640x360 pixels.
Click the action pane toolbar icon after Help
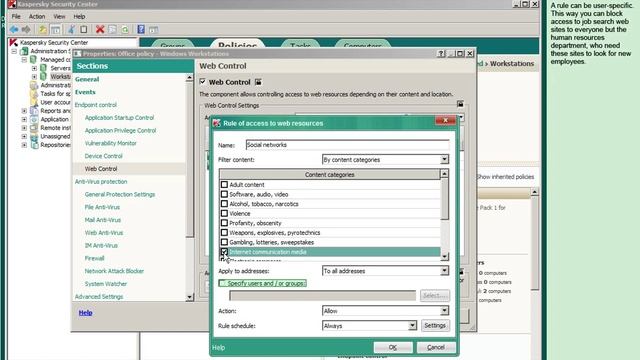[153, 29]
